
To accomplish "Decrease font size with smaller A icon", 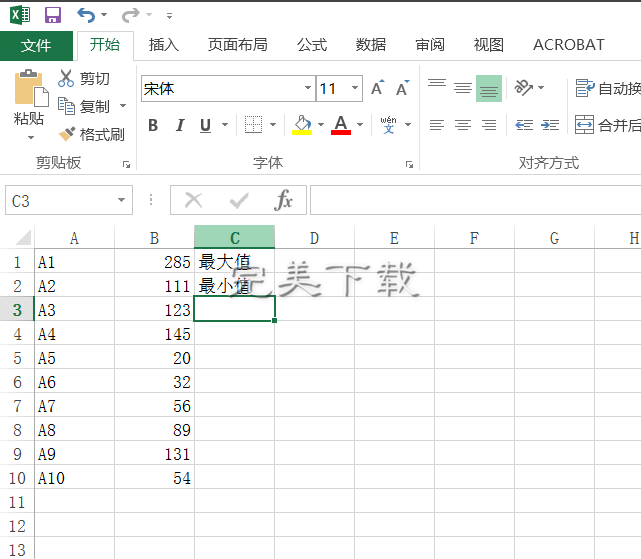I will (x=402, y=88).
